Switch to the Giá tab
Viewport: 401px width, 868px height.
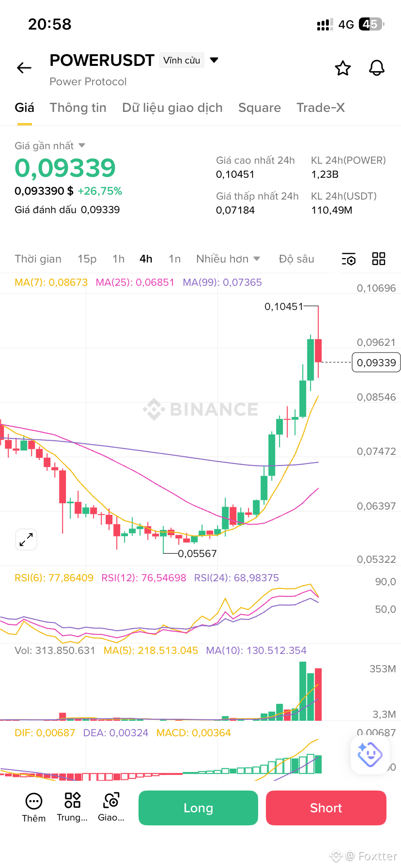click(25, 108)
